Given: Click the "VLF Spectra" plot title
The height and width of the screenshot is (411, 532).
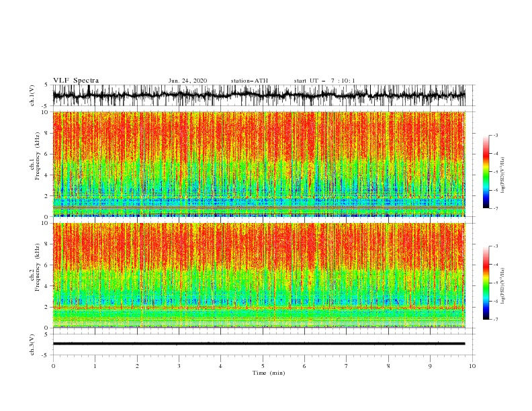Looking at the screenshot, I should (76, 81).
